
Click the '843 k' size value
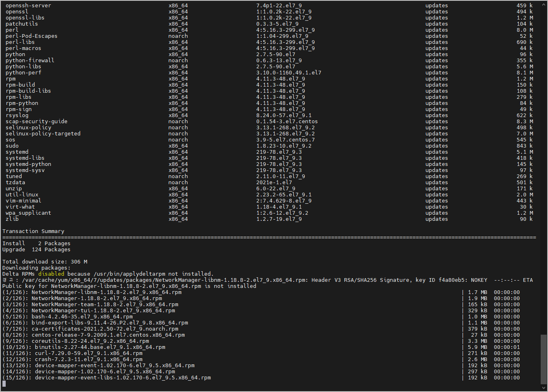coord(525,146)
